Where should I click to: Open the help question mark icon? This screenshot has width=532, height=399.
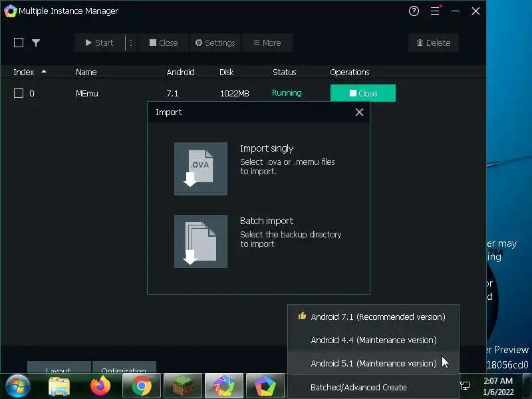click(x=414, y=11)
